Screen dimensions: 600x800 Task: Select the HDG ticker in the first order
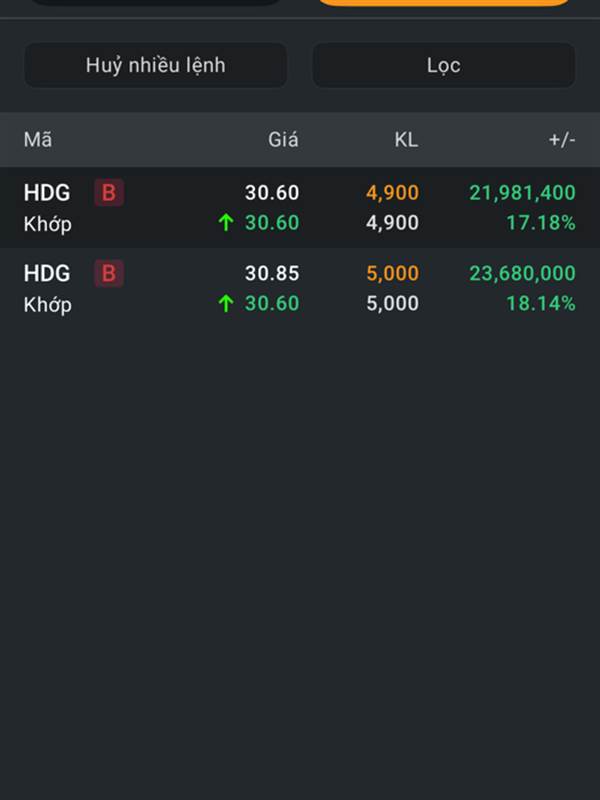tap(47, 193)
